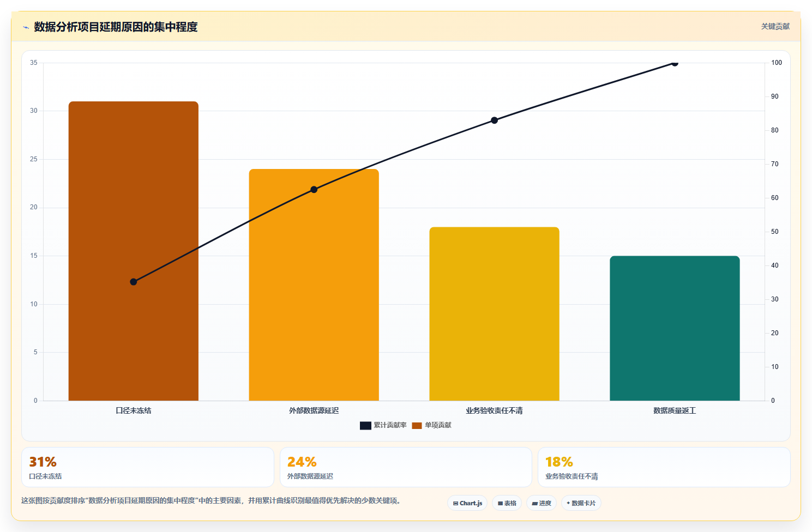This screenshot has width=812, height=532.
Task: Click the 数据卡片 tag chip
Action: click(x=581, y=503)
